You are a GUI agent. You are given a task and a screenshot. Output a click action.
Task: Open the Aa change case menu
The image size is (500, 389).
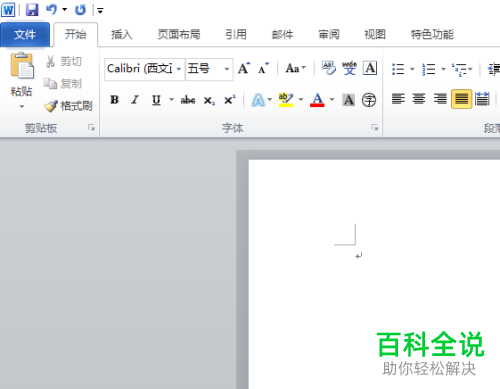pos(296,68)
